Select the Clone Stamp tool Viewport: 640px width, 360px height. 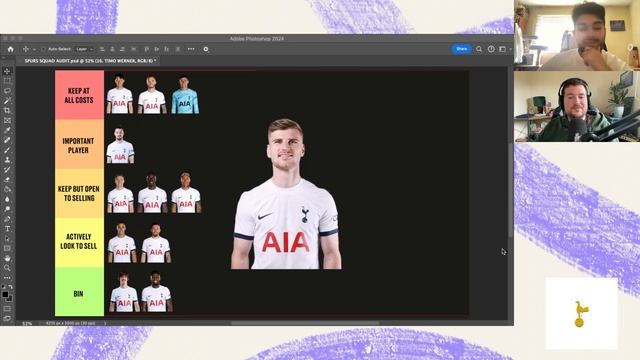[x=7, y=160]
